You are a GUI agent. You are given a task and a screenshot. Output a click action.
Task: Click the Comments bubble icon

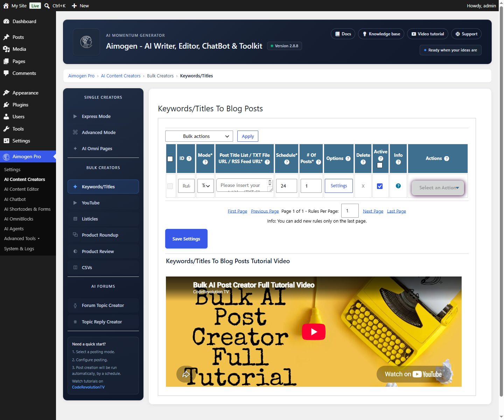[x=6, y=73]
